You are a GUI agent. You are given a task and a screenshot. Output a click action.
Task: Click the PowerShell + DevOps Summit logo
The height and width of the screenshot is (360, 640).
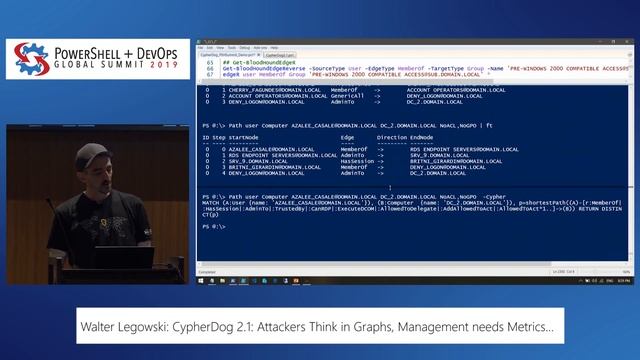coord(98,59)
